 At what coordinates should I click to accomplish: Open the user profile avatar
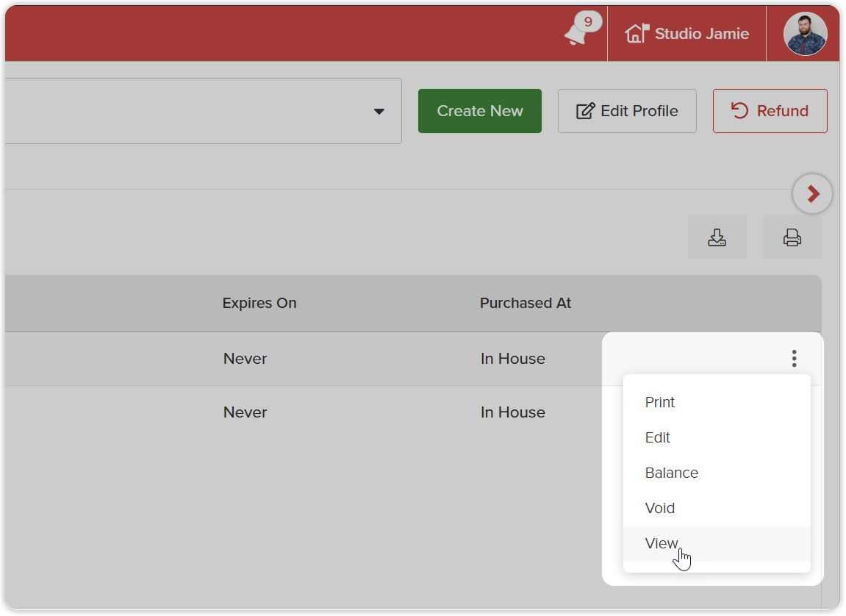pyautogui.click(x=805, y=33)
